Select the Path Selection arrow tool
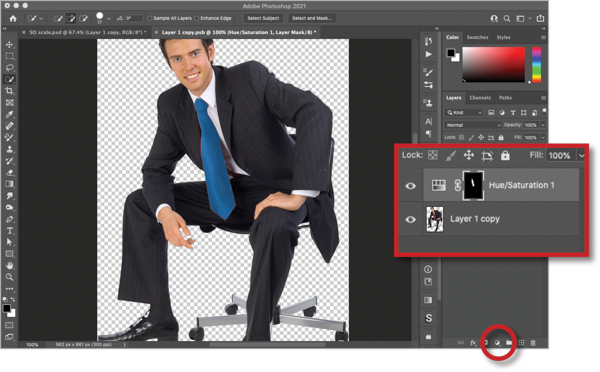The width and height of the screenshot is (600, 372). [x=9, y=242]
